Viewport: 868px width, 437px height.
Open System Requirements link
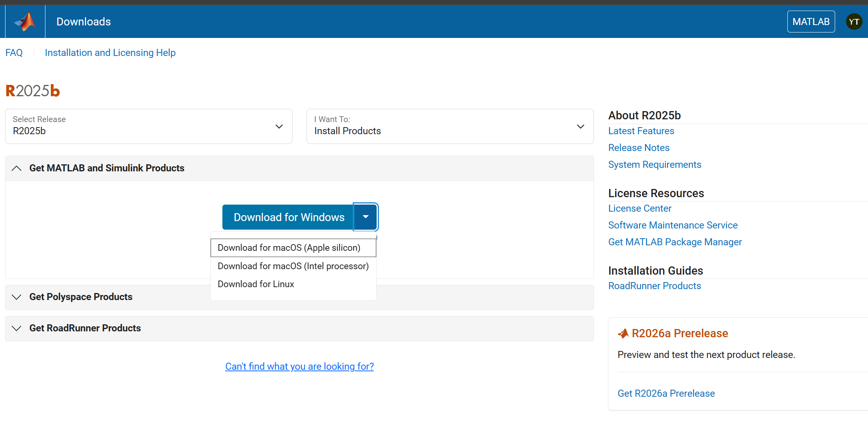(x=654, y=165)
